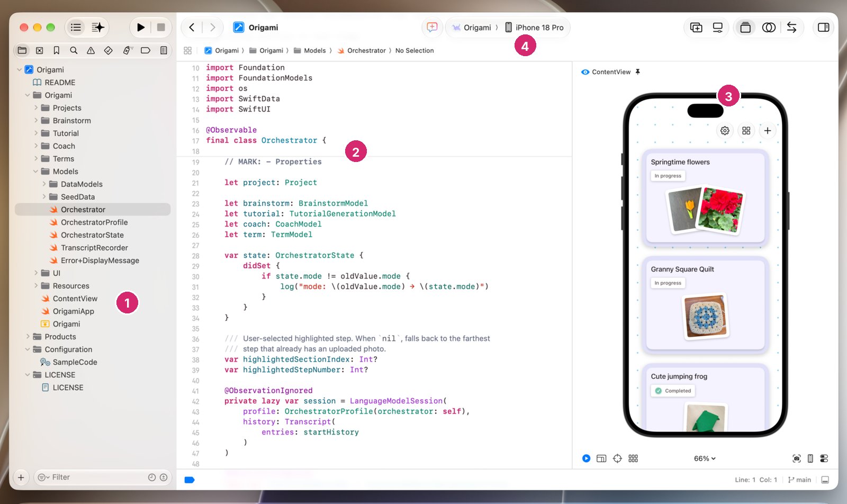The height and width of the screenshot is (504, 847).
Task: Open the related items grid menu
Action: [x=187, y=50]
